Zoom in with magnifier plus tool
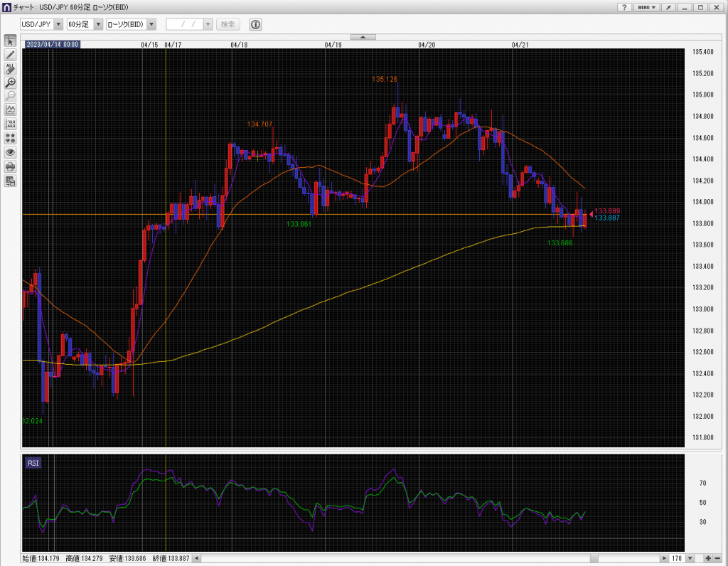This screenshot has width=728, height=566. [10, 82]
